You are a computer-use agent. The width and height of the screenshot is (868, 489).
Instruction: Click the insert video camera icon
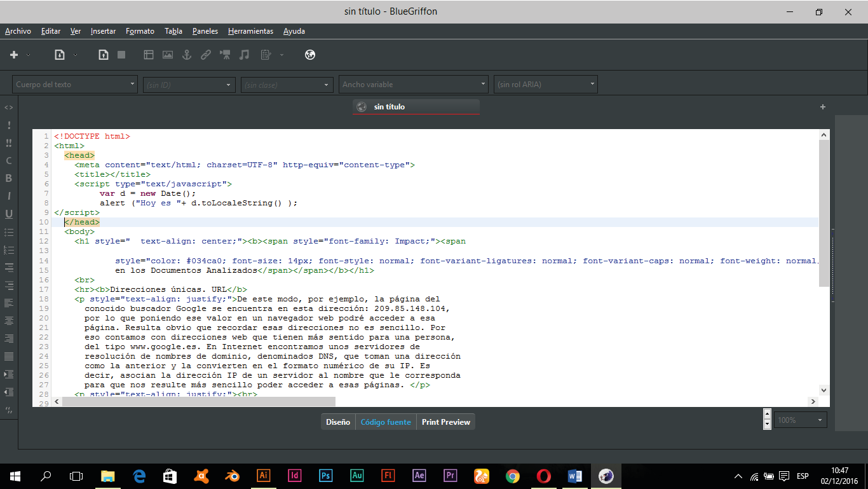(x=225, y=55)
